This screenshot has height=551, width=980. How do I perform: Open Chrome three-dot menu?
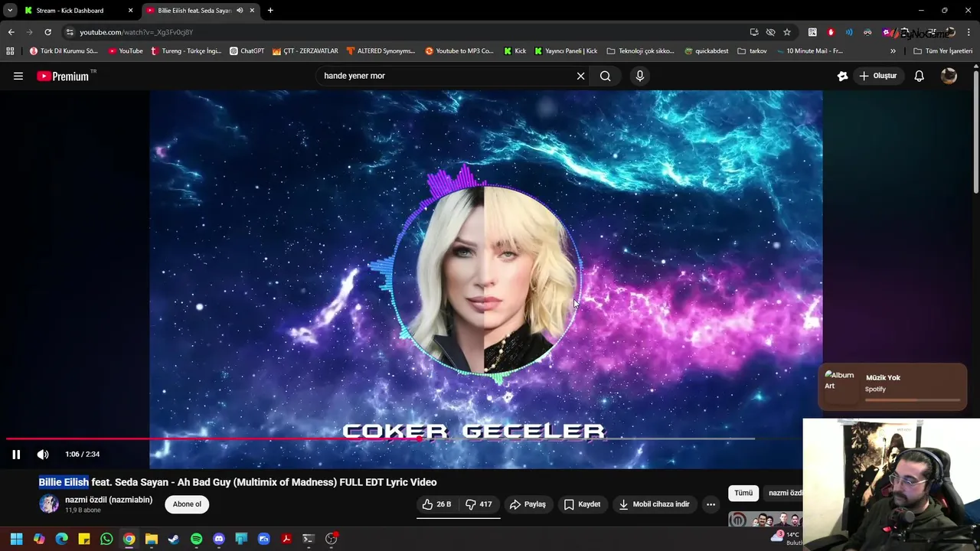[969, 32]
